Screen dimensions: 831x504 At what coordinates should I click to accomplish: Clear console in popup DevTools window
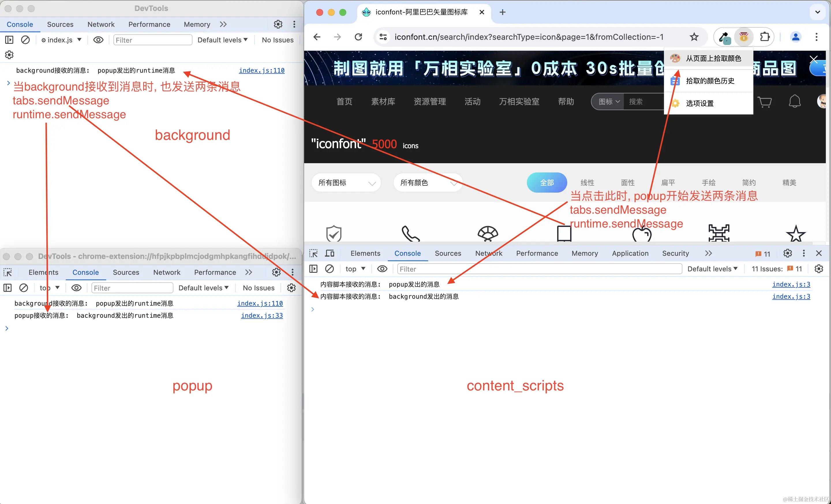tap(24, 288)
